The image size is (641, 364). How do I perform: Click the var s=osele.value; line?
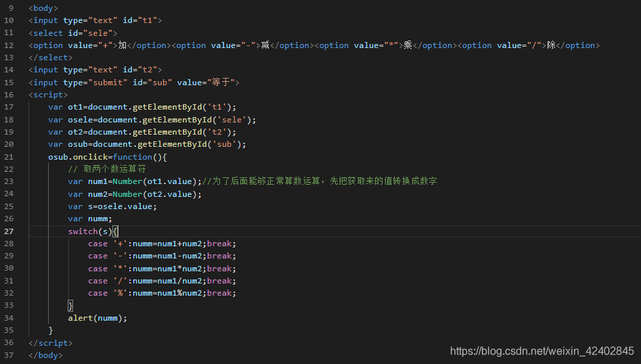[x=112, y=206]
